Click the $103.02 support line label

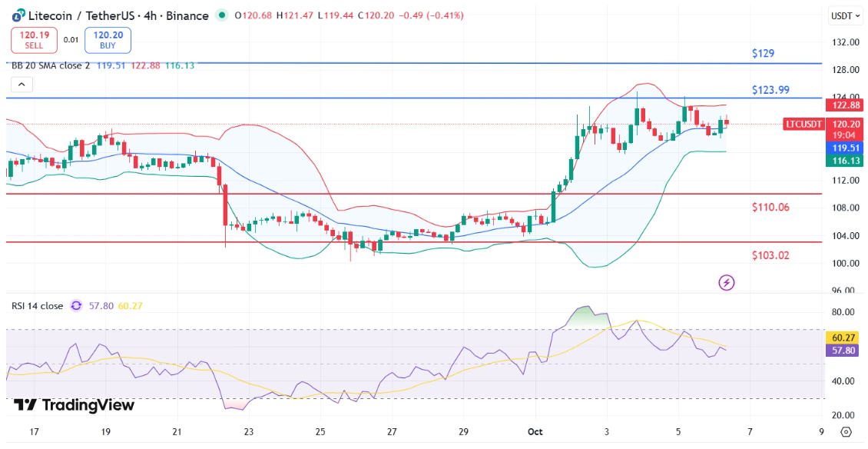point(770,255)
